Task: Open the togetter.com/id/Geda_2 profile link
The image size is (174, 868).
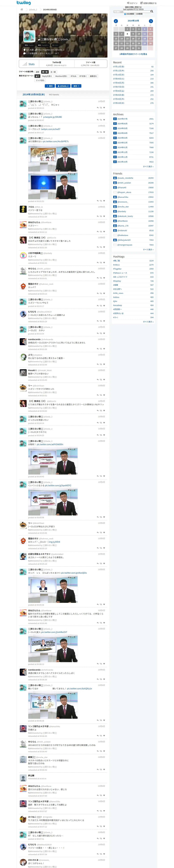Action: pyautogui.click(x=51, y=50)
